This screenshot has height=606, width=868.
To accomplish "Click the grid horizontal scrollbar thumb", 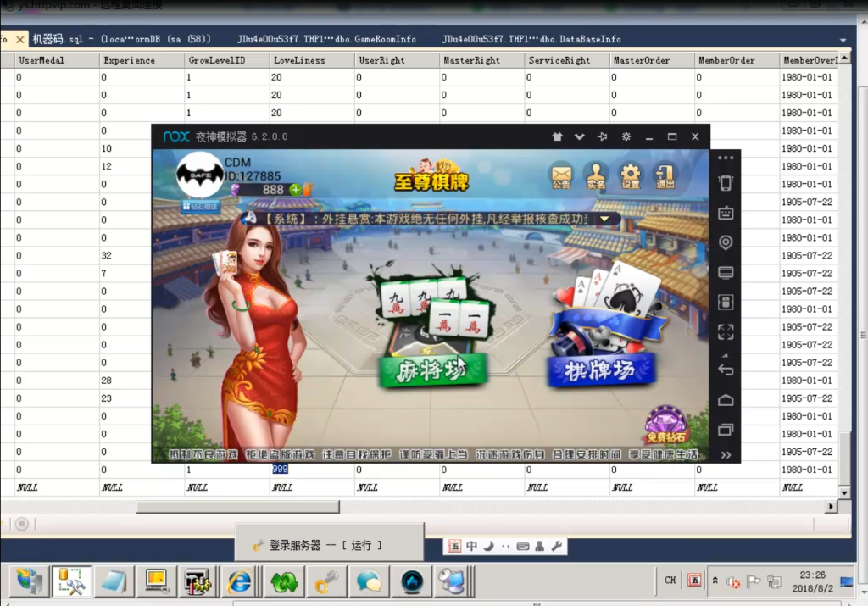I will [x=238, y=506].
